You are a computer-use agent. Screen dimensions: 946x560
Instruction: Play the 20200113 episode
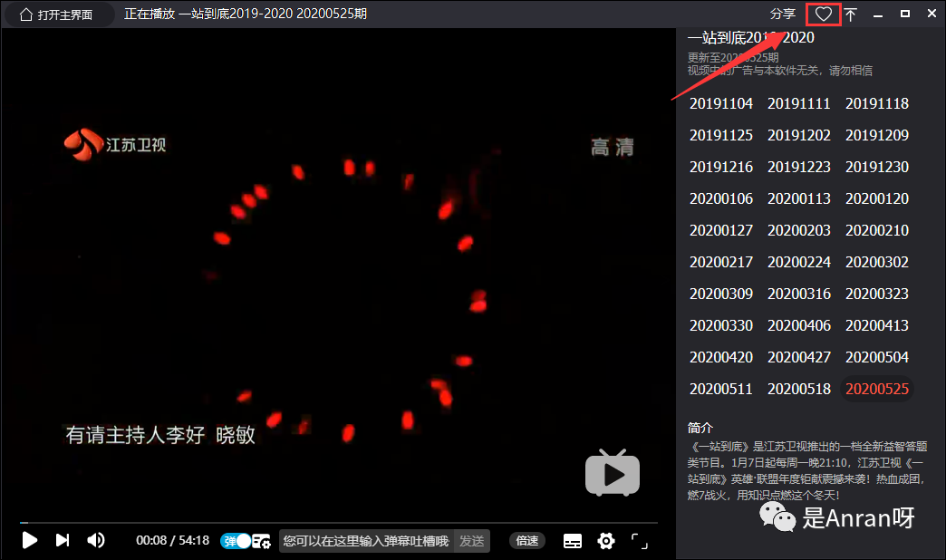coord(799,198)
